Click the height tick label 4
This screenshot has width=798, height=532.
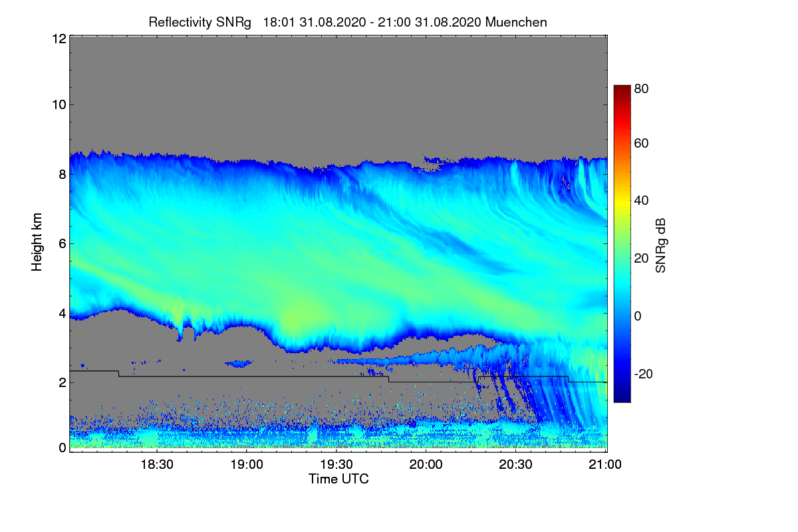pos(62,313)
